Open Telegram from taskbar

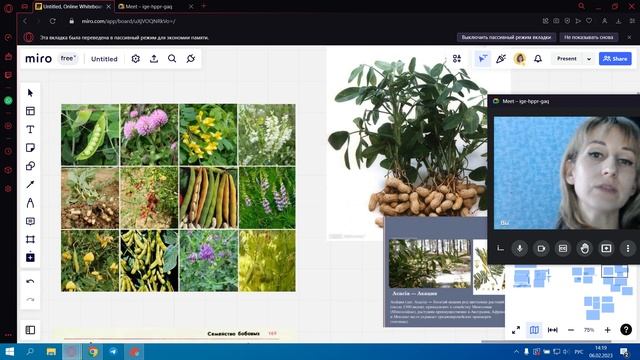coord(113,351)
